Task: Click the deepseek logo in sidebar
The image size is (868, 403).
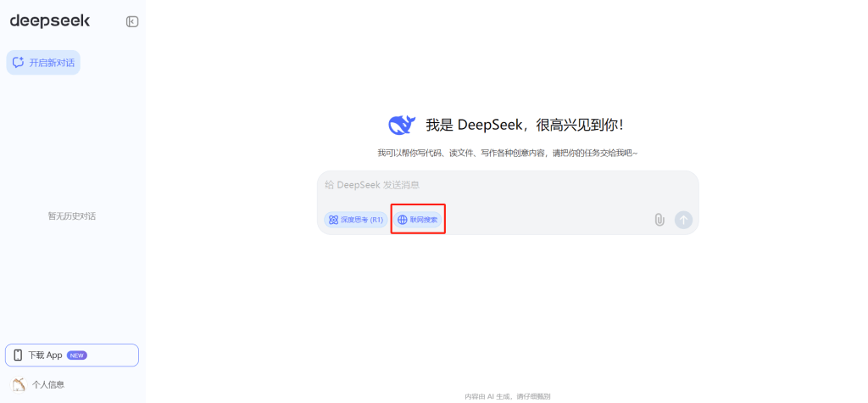Action: [50, 21]
